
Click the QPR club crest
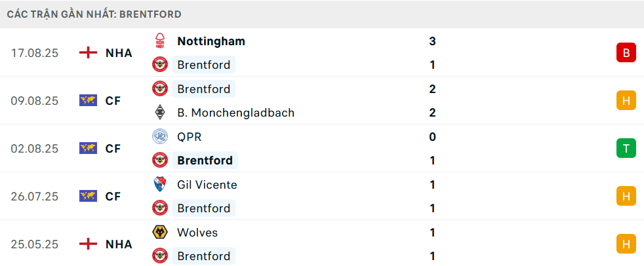pos(160,137)
